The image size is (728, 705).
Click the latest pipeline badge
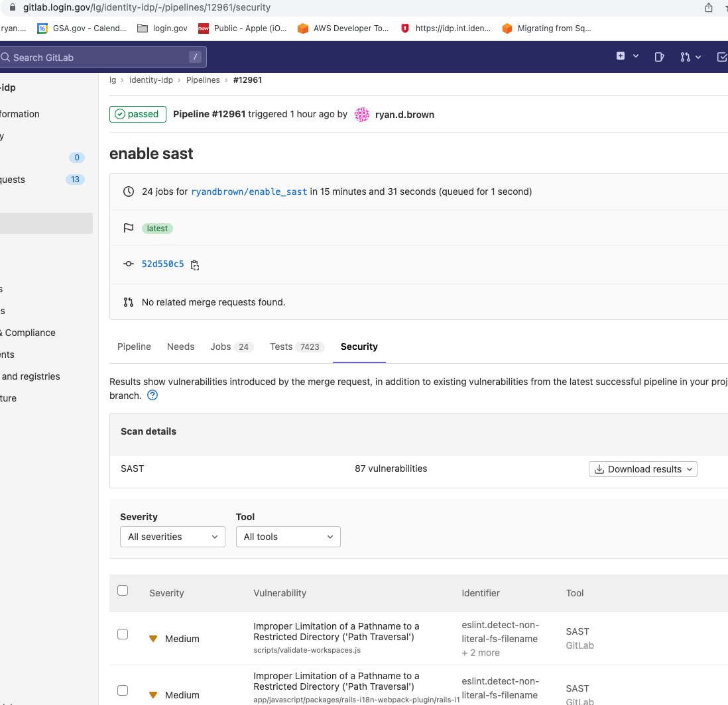tap(157, 229)
